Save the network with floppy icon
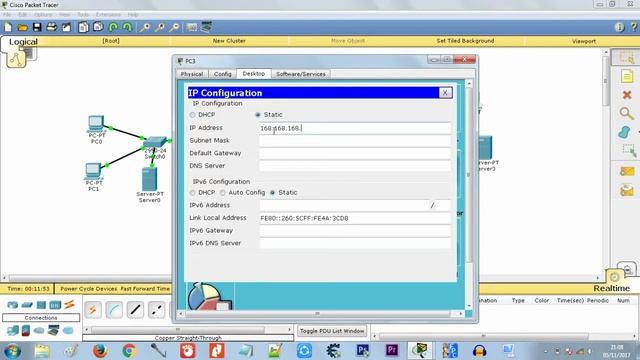Viewport: 640px width, 360px height. coord(37,27)
